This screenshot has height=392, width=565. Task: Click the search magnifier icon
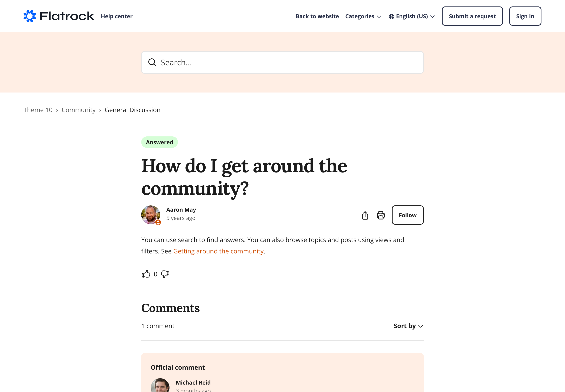point(152,62)
